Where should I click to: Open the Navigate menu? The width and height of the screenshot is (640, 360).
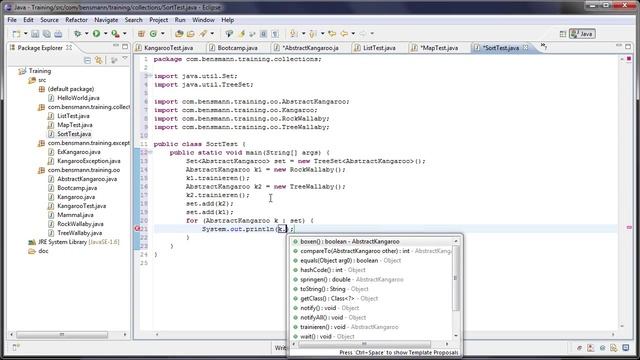[x=106, y=20]
